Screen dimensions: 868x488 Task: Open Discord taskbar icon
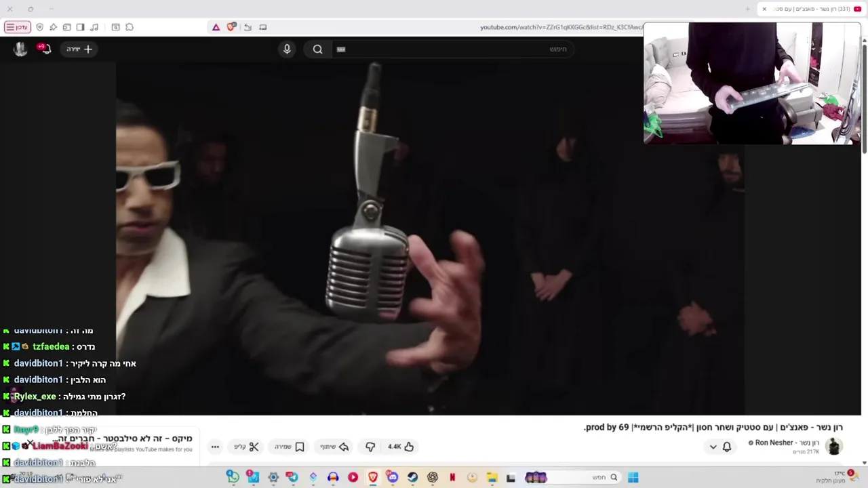tap(393, 477)
